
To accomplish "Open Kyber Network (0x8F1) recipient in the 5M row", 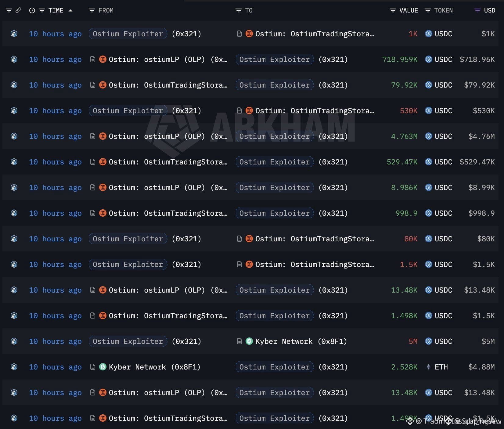I will coord(301,341).
